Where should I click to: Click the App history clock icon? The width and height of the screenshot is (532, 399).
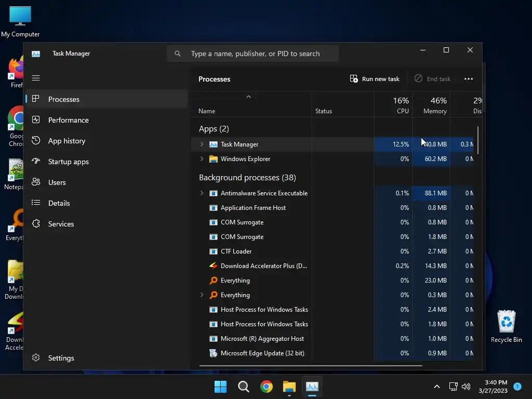click(36, 140)
